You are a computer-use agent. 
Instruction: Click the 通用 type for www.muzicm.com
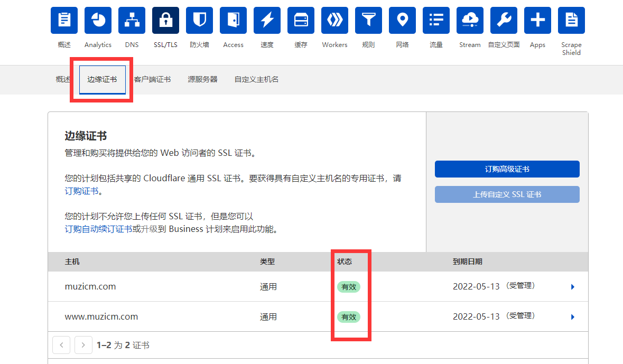tap(268, 317)
